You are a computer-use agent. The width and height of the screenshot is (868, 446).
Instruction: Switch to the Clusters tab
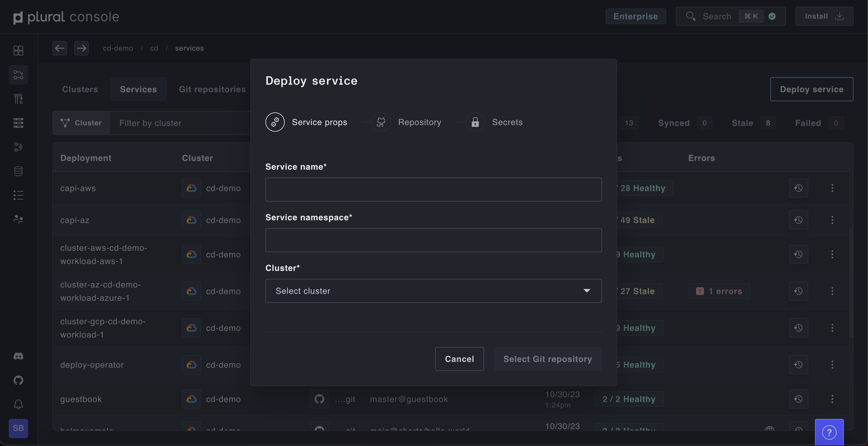click(80, 89)
